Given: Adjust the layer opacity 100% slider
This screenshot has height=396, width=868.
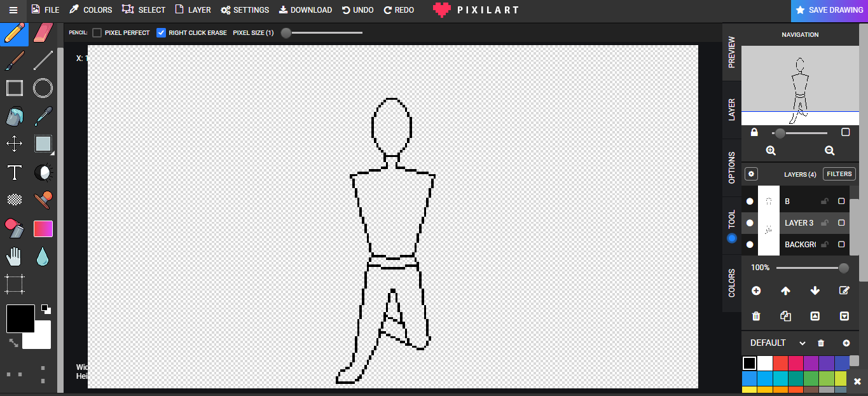Looking at the screenshot, I should pos(812,268).
